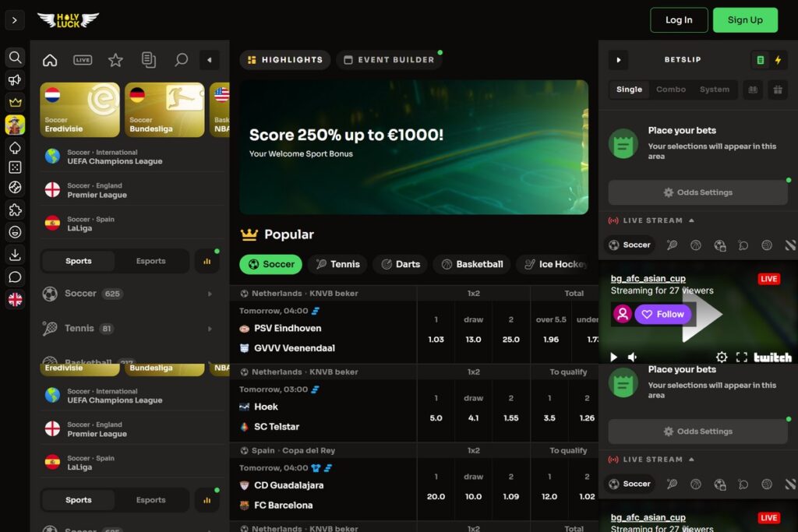Screen dimensions: 798x532
Task: Select the Tennis filter in Popular
Action: point(337,265)
